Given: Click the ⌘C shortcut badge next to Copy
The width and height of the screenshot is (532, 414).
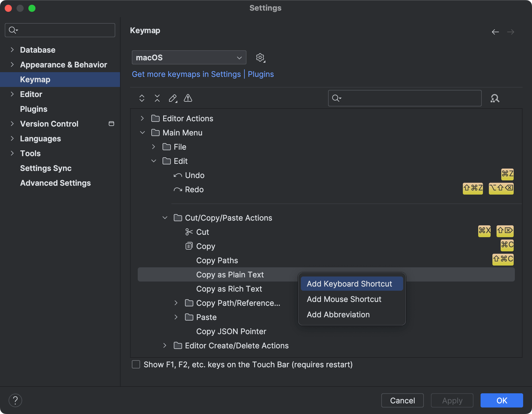Looking at the screenshot, I should click(507, 245).
